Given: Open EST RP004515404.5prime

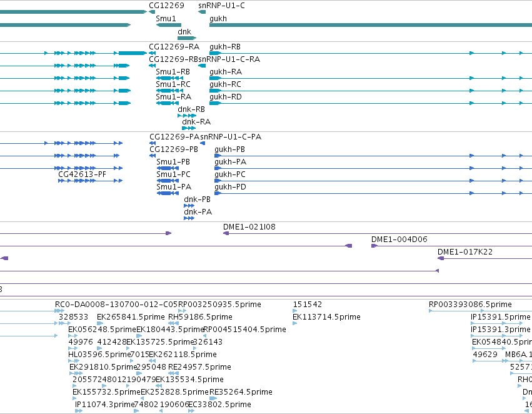Looking at the screenshot, I should click(244, 330).
